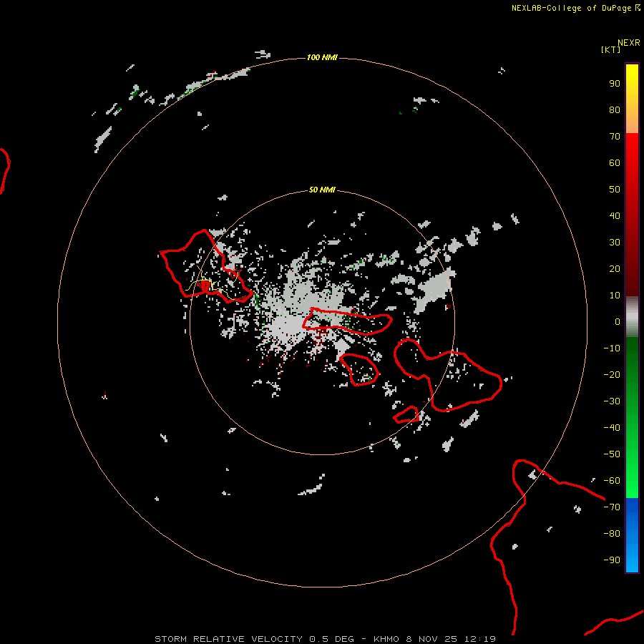Viewport: 644px width, 644px height.
Task: Click the -30 knot scale label
Action: coord(612,401)
